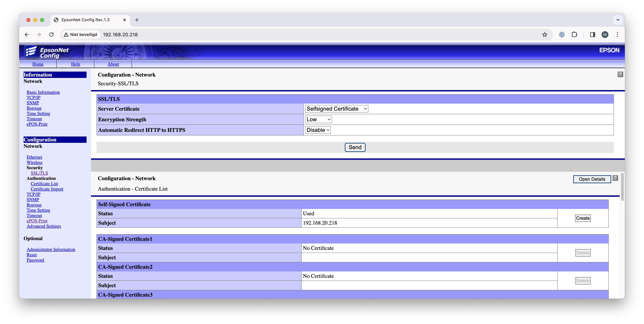Click the browser forward arrow
The width and height of the screenshot is (644, 324).
(39, 35)
